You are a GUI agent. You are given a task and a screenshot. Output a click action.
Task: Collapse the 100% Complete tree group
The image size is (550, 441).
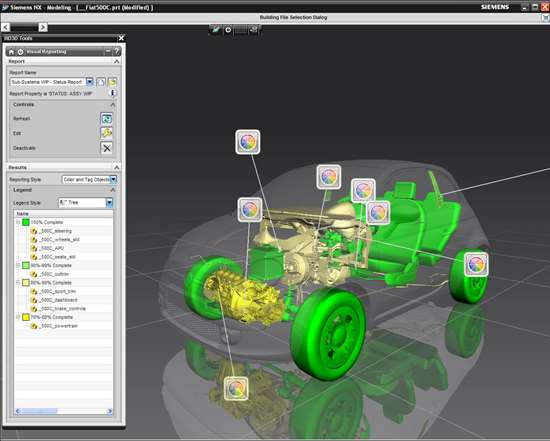point(18,222)
